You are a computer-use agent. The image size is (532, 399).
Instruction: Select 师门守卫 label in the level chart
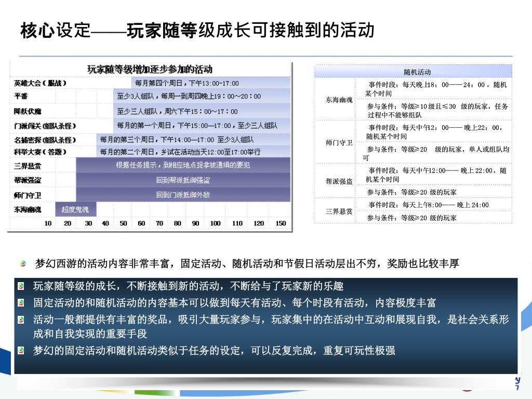(x=28, y=195)
